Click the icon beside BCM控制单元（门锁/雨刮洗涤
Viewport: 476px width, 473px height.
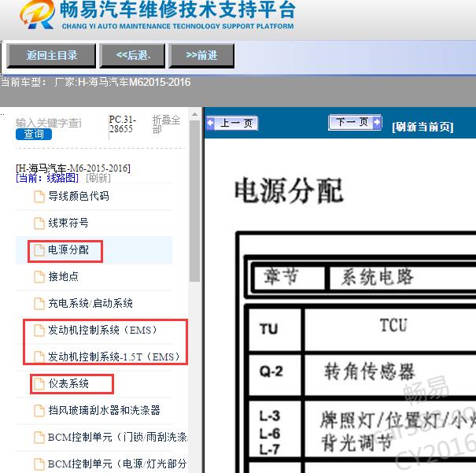point(39,437)
